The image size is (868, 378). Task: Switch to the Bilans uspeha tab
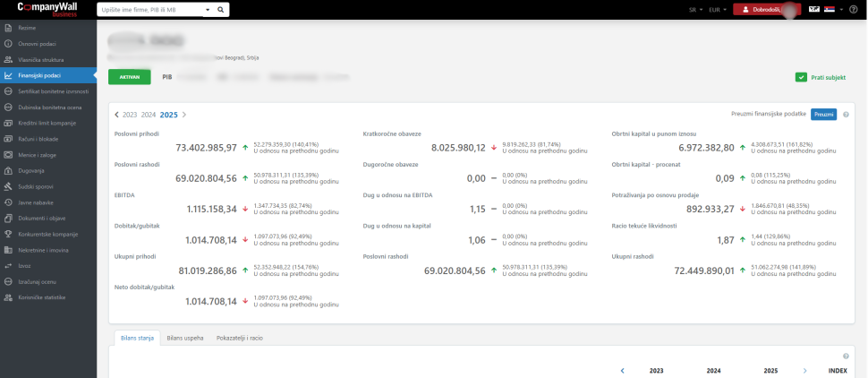pyautogui.click(x=184, y=338)
